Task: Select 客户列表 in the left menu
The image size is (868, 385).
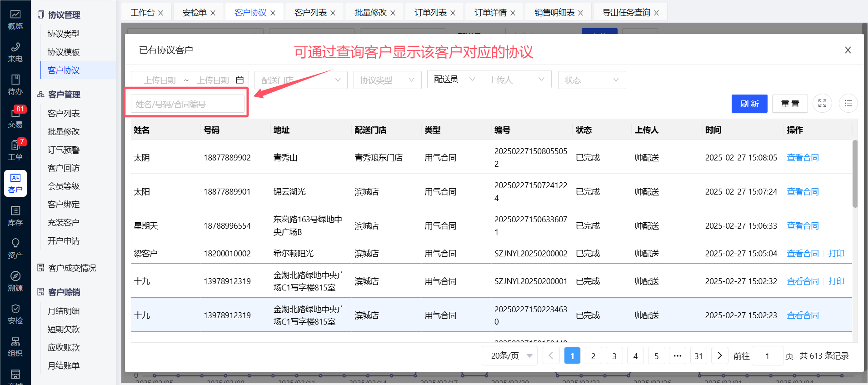Action: [x=64, y=113]
